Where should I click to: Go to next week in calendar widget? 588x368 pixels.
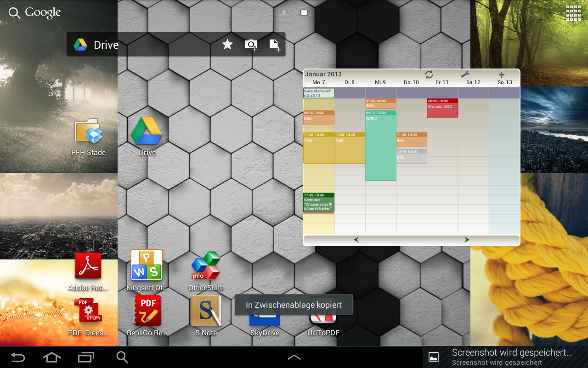pos(467,240)
